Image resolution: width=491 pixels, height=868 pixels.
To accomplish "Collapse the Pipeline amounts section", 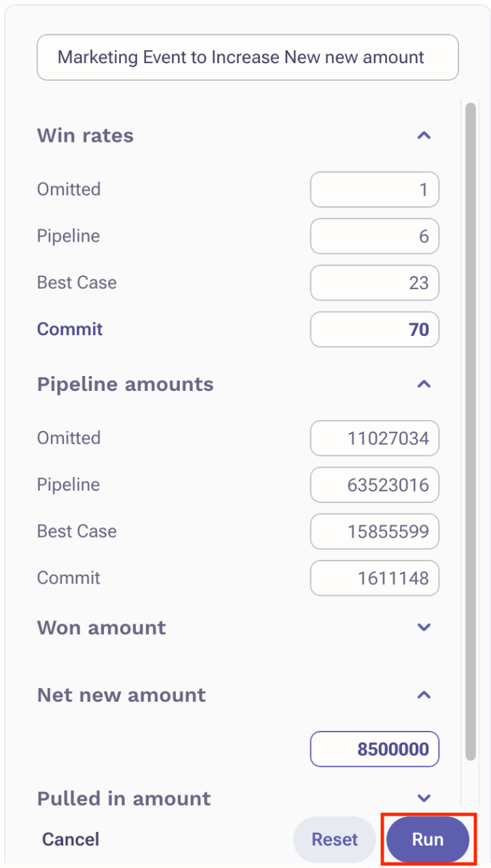I will pyautogui.click(x=423, y=384).
